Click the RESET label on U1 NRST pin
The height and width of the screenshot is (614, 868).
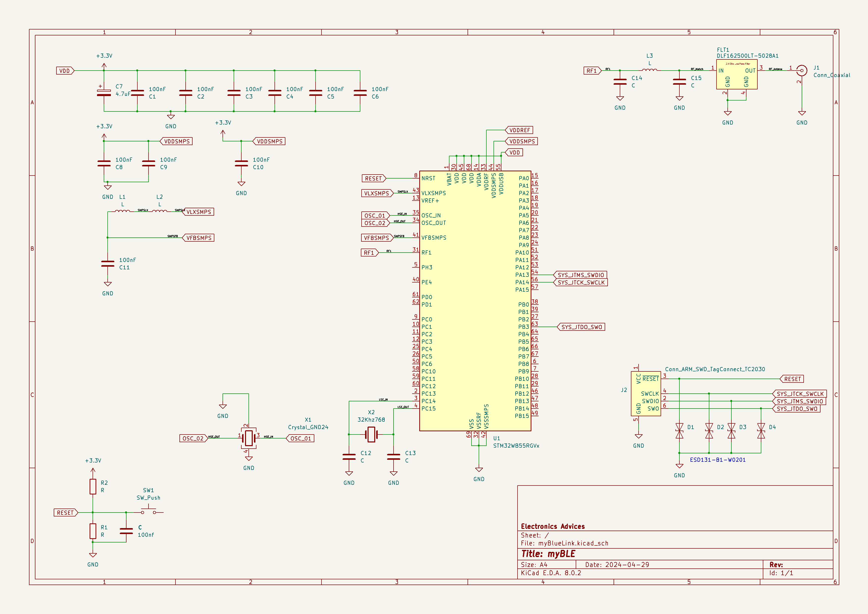pos(374,179)
